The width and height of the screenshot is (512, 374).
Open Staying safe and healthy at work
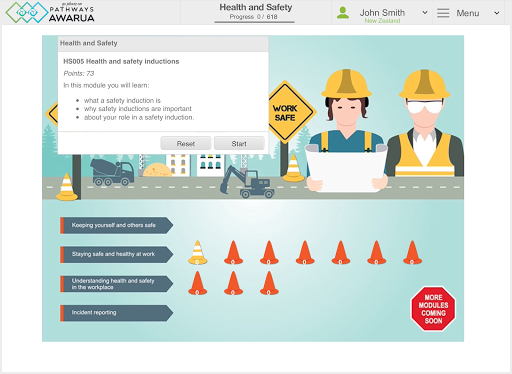click(117, 254)
